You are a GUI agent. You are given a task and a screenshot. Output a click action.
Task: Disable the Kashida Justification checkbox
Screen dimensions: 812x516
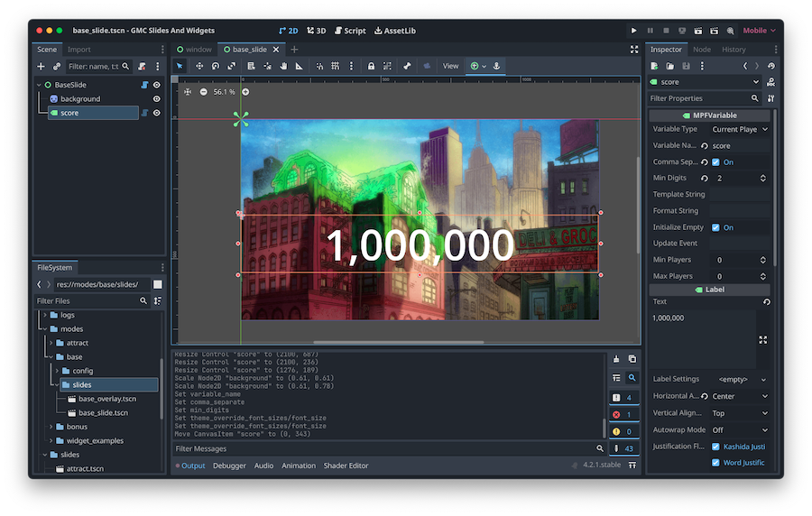tap(715, 447)
